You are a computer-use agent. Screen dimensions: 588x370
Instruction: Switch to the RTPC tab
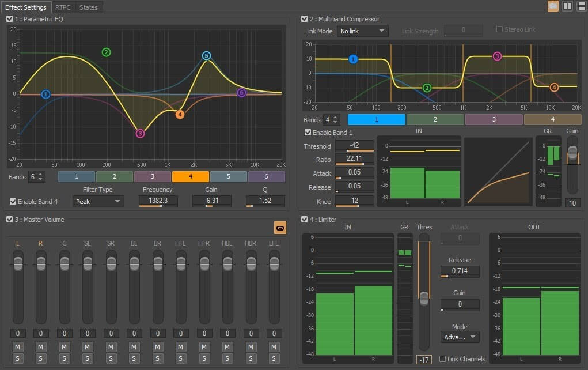coord(62,7)
